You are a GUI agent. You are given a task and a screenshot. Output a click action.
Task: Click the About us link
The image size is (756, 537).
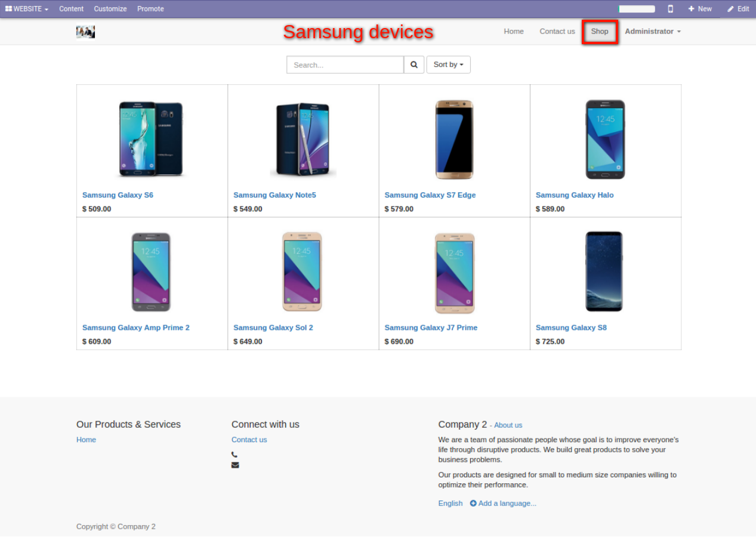click(508, 425)
